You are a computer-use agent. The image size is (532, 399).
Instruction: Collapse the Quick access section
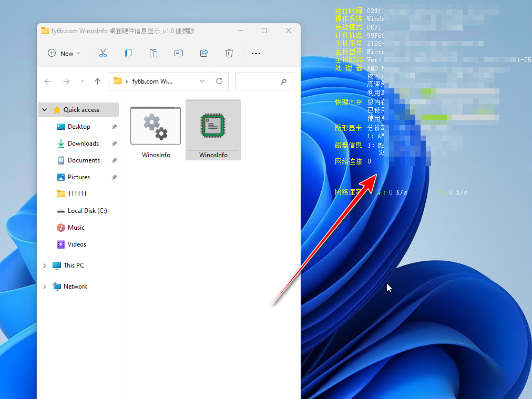tap(45, 109)
